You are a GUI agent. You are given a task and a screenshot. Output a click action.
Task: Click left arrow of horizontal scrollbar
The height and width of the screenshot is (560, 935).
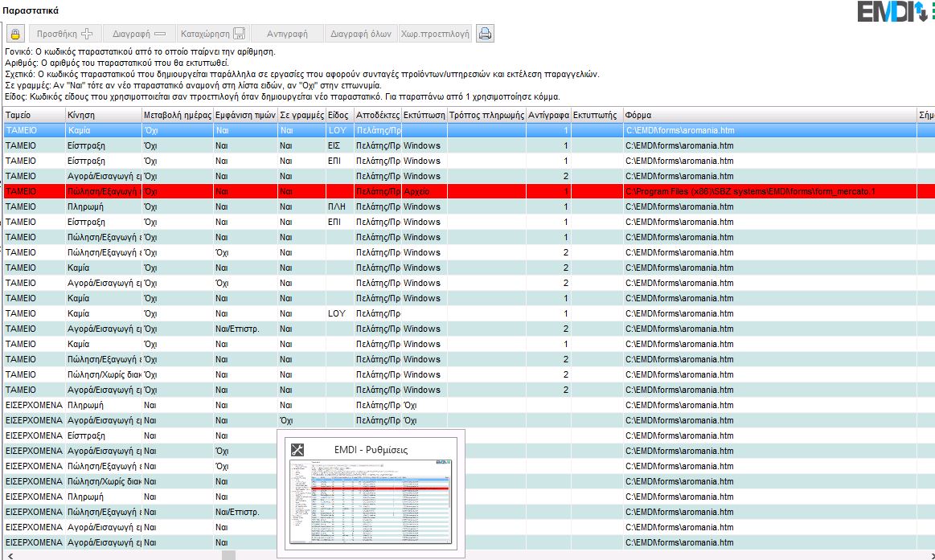tap(9, 555)
